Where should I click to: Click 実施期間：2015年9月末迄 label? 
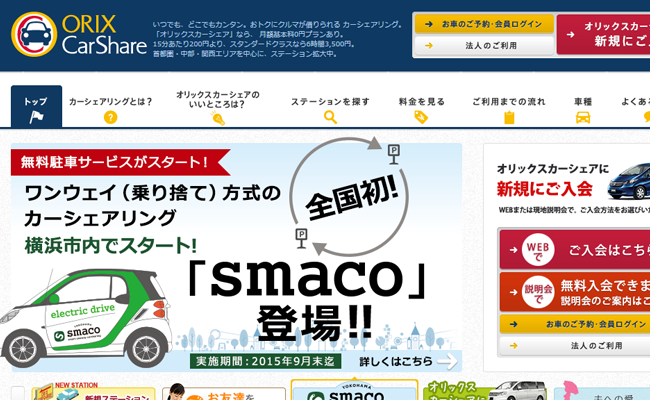pyautogui.click(x=265, y=361)
